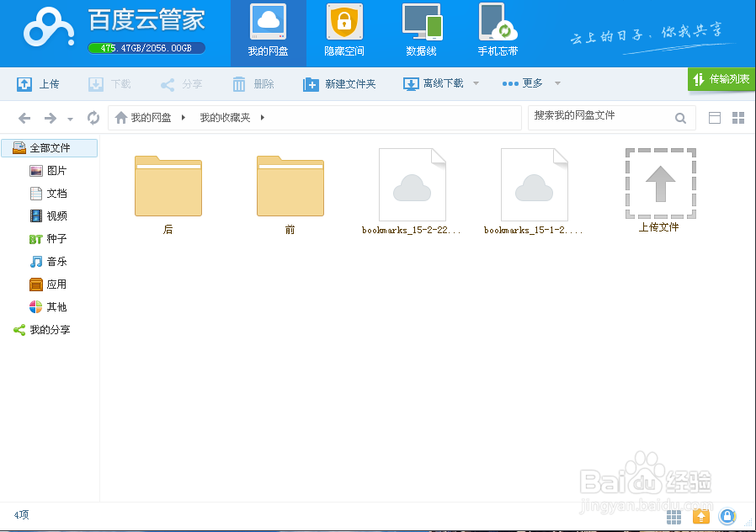This screenshot has width=756, height=532.
Task: Select 应用 category in the sidebar
Action: pyautogui.click(x=48, y=285)
